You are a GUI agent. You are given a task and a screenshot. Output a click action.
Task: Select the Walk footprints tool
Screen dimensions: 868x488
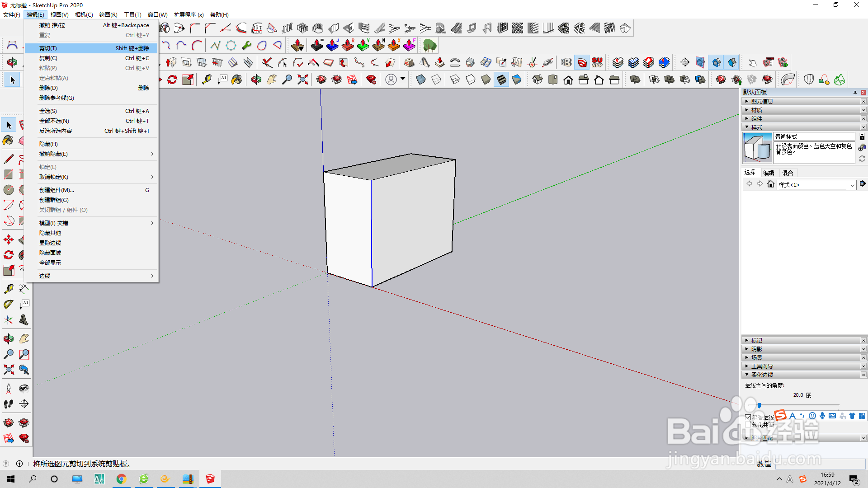click(x=8, y=404)
